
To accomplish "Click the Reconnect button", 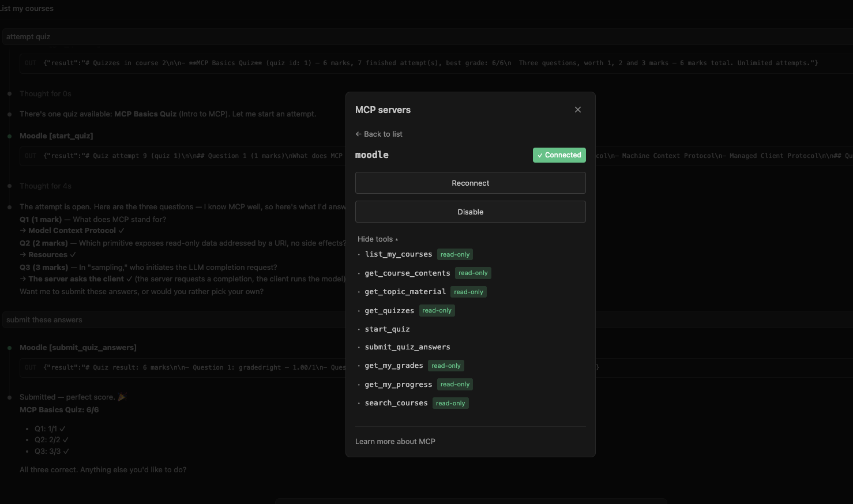I will (471, 183).
